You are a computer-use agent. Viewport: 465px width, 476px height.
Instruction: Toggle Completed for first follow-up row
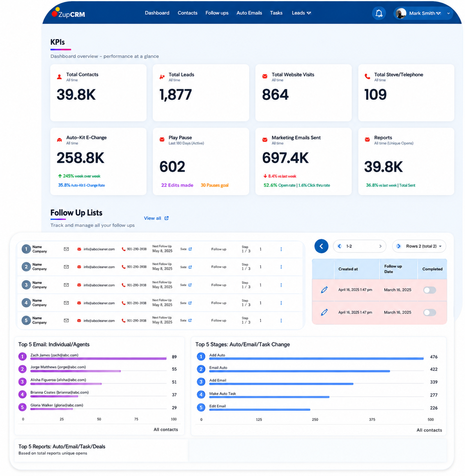coord(430,290)
